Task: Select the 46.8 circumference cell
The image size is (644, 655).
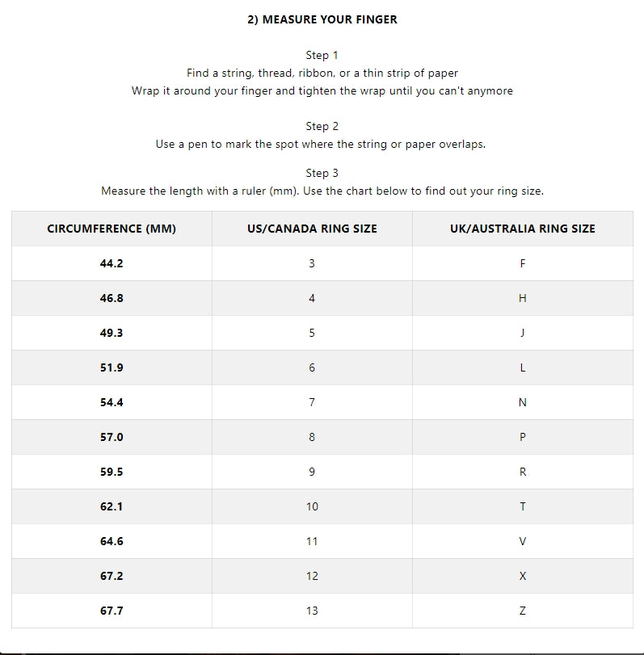Action: coord(112,298)
